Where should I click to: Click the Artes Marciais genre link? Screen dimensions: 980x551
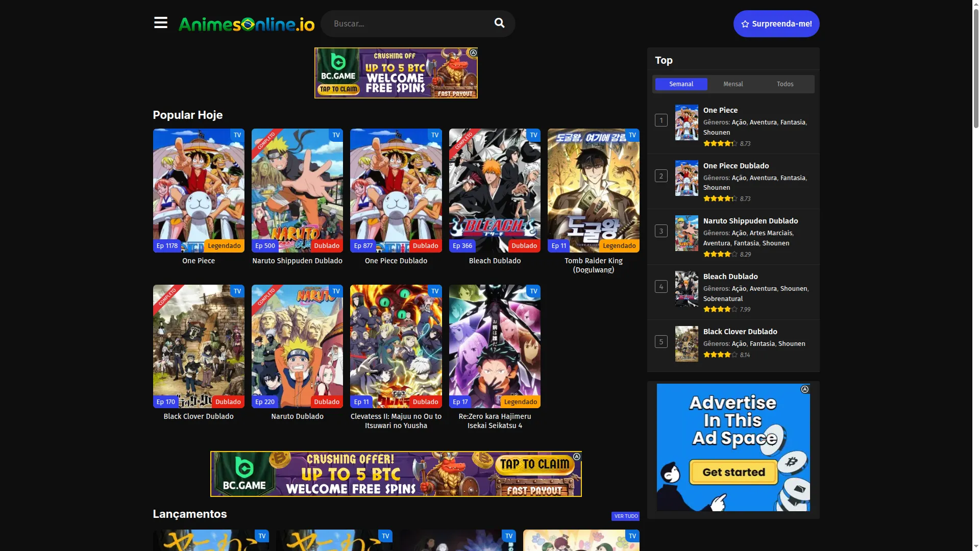[771, 233]
